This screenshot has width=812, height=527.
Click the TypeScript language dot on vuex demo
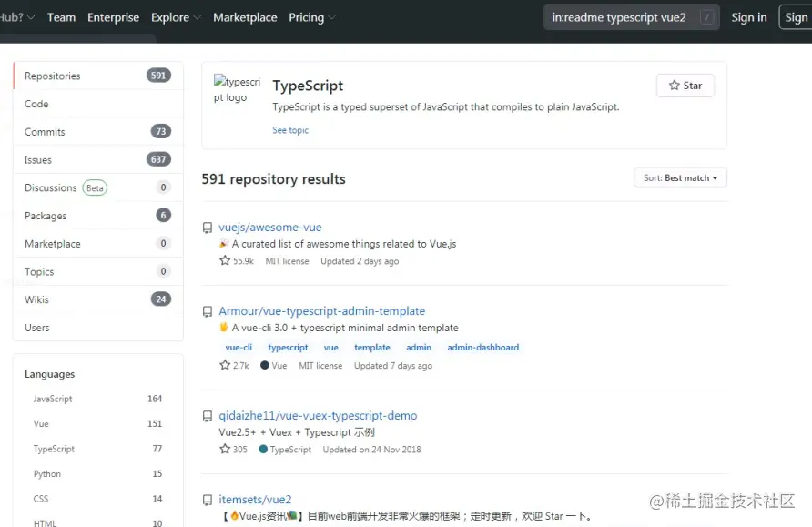263,449
